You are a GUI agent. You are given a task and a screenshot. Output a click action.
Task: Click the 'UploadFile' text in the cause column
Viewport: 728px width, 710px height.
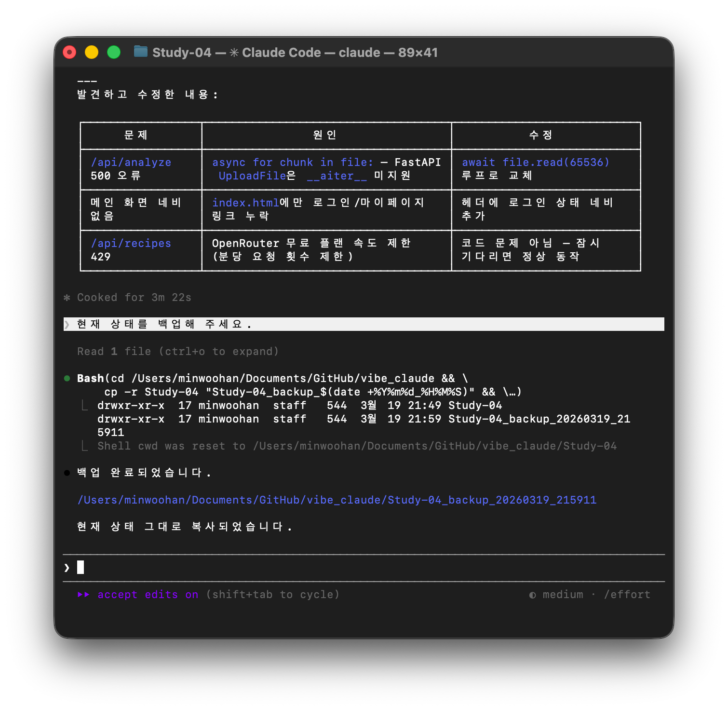[x=253, y=176]
